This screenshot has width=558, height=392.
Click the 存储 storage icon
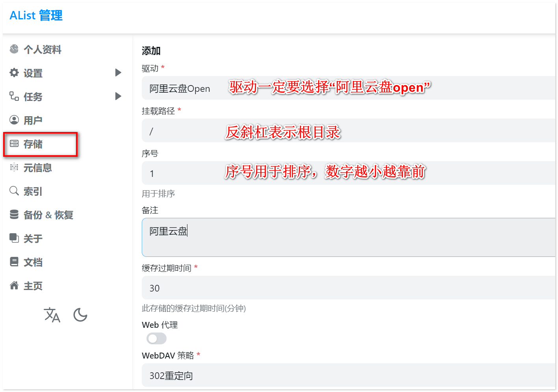[14, 144]
